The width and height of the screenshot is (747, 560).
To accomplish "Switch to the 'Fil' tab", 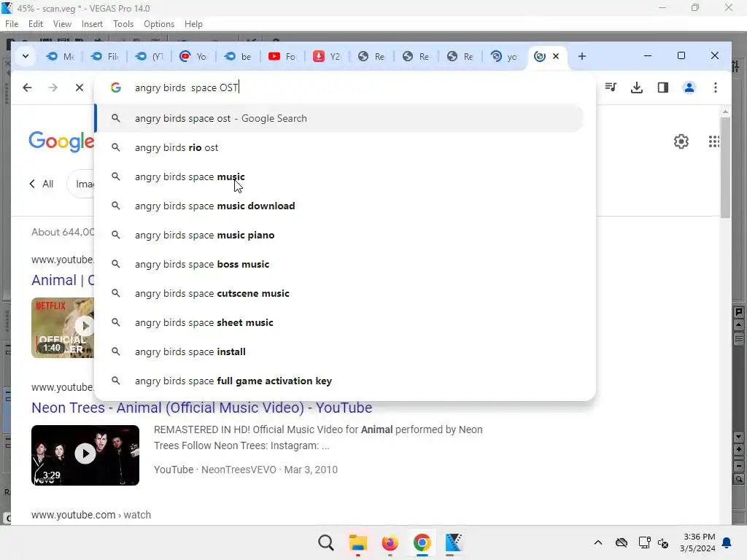I will 104,56.
